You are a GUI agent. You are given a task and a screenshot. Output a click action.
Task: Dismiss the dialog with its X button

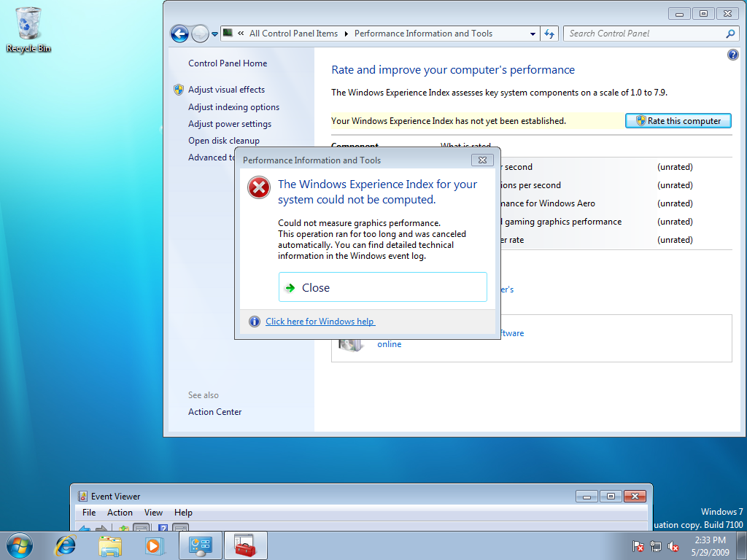pos(482,160)
